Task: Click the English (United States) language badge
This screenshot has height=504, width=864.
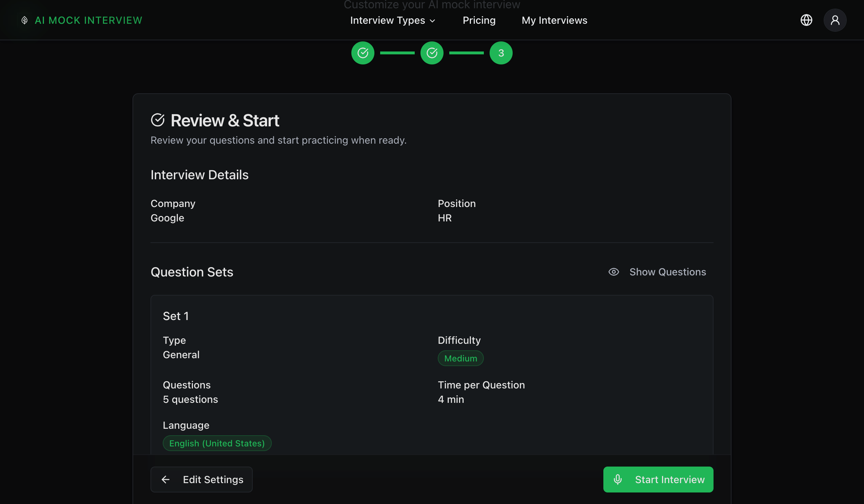Action: pos(217,443)
